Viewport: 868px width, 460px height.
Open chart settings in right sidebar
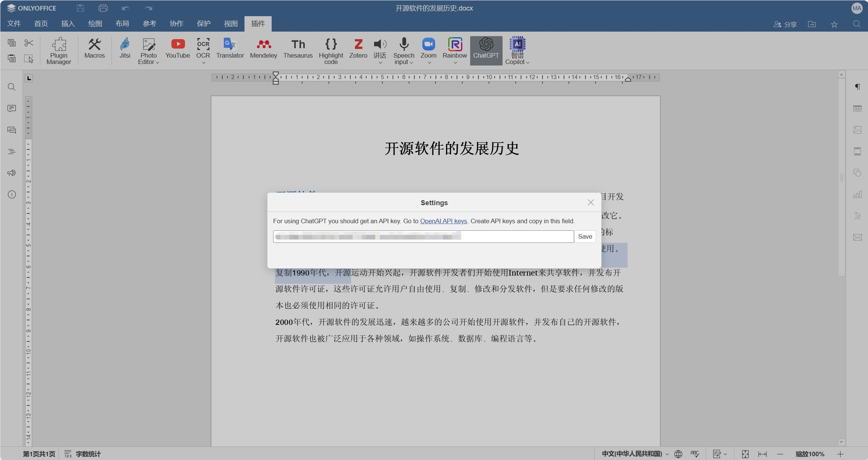tap(857, 194)
